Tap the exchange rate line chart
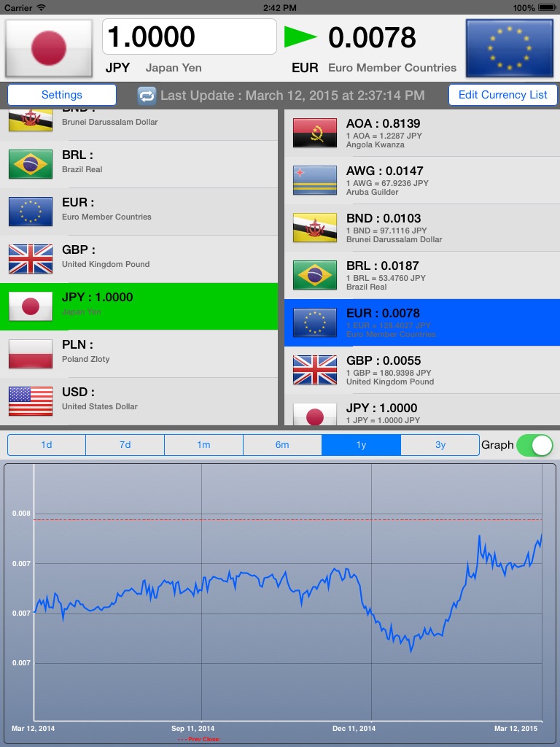 tap(280, 603)
